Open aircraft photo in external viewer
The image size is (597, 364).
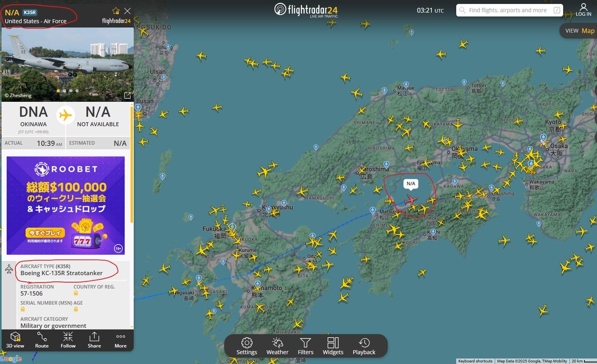pyautogui.click(x=127, y=95)
